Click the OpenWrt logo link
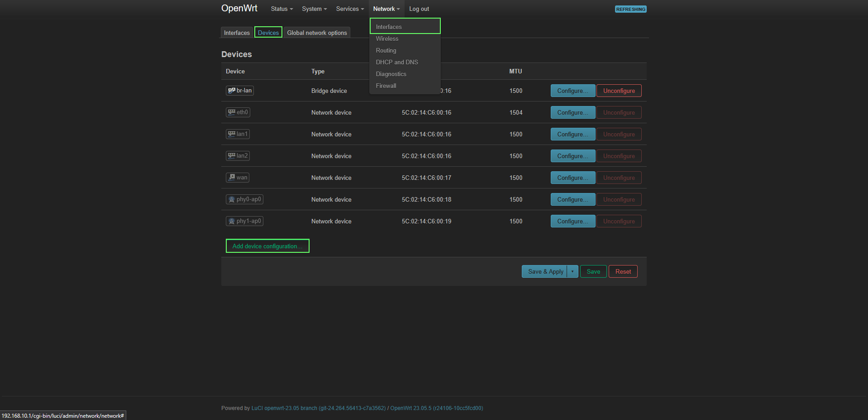 point(239,8)
